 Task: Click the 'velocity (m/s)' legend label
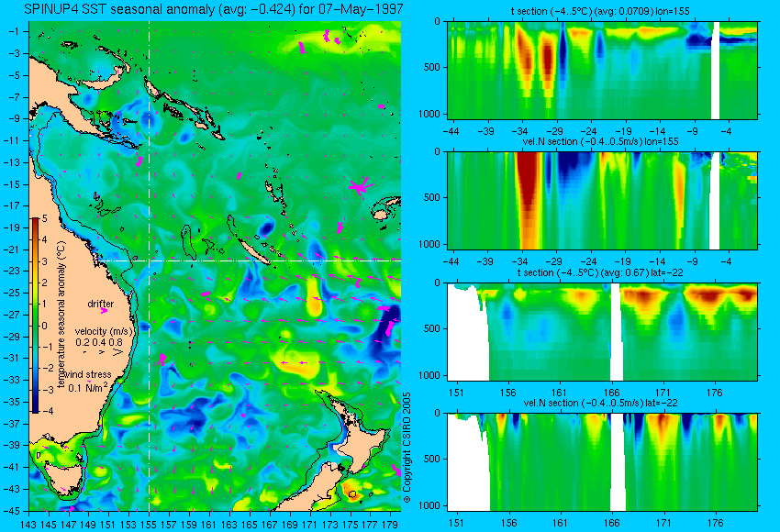[x=104, y=331]
